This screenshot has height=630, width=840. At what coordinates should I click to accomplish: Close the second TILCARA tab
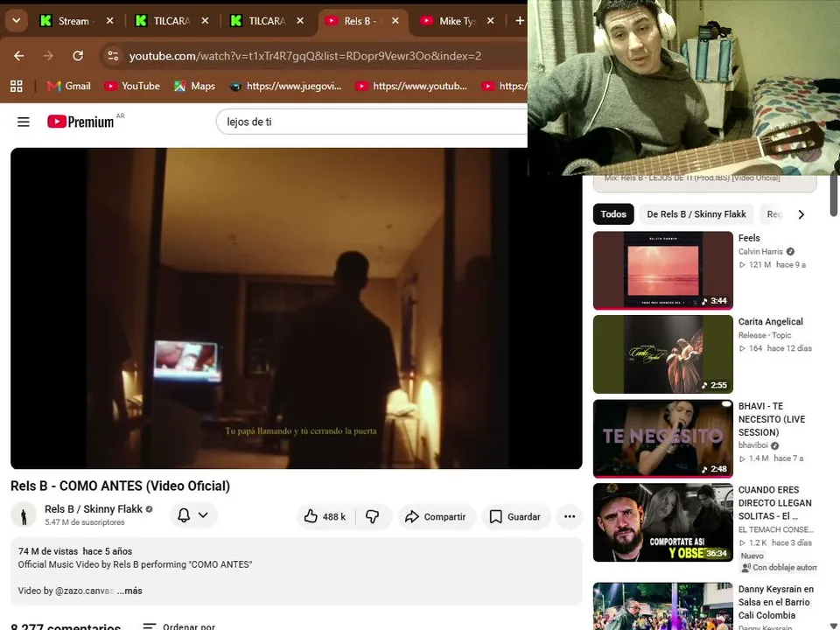[300, 21]
